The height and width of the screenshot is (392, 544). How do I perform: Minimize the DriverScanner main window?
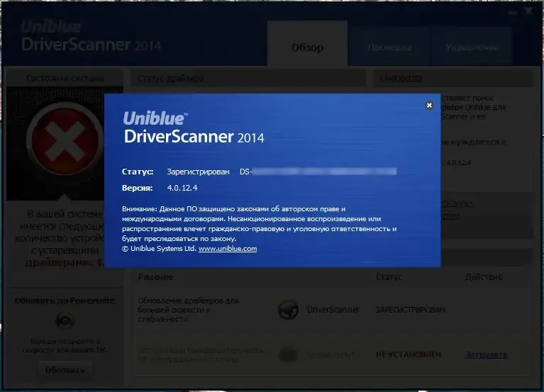click(513, 13)
